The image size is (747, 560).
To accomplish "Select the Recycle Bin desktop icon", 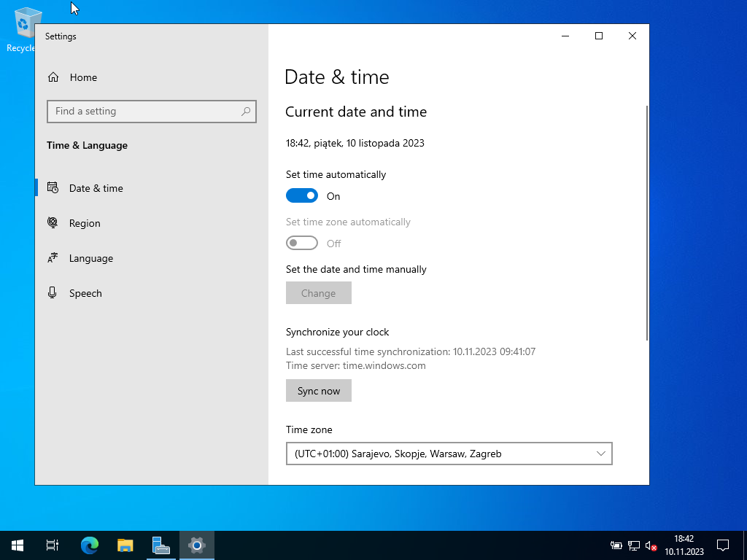I will coord(21,29).
